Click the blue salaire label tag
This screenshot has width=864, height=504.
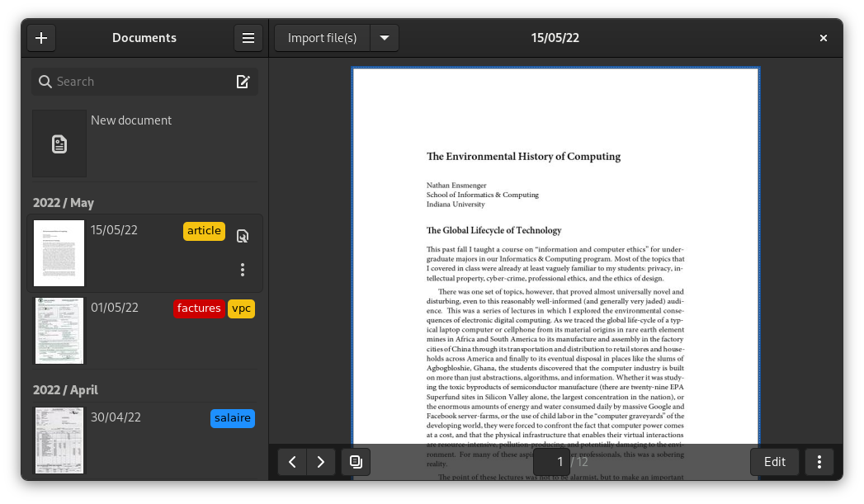tap(233, 418)
